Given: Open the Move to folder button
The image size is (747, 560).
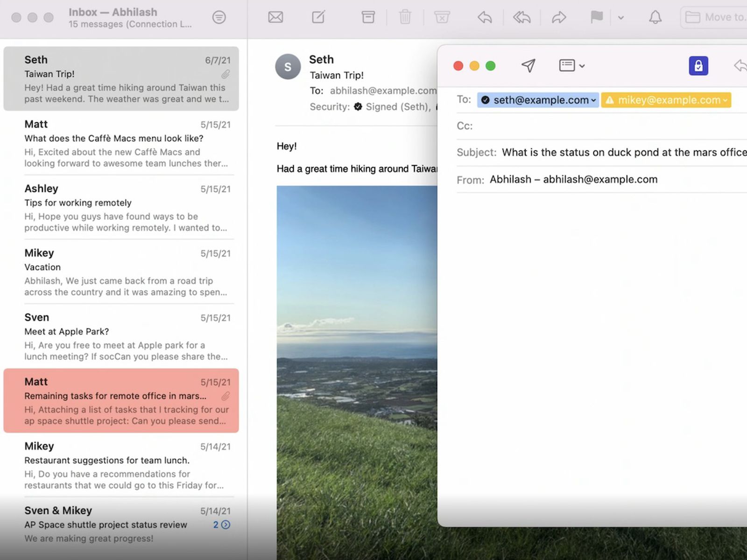Looking at the screenshot, I should pos(714,18).
